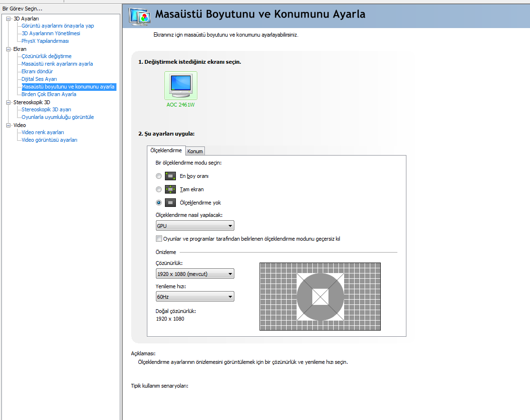Open "Masaüstü renk ayarlarını ayarla" page
This screenshot has width=530, height=420.
click(x=57, y=64)
